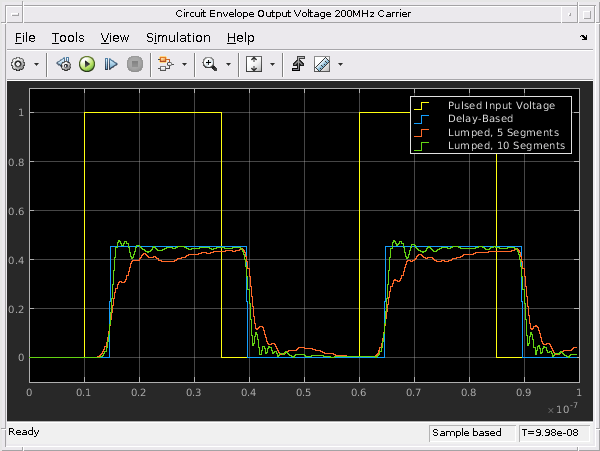The width and height of the screenshot is (600, 451).
Task: Click the Circuit Envelope Output Voltage title bar
Action: tap(293, 14)
